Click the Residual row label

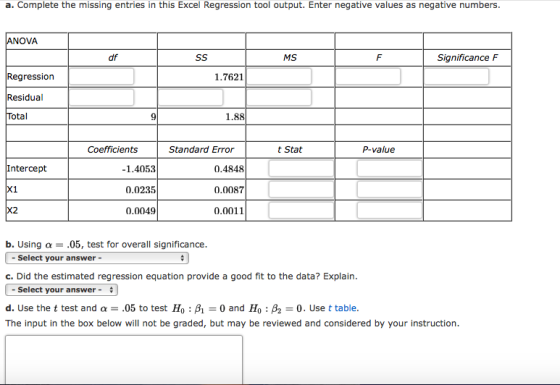coord(25,98)
